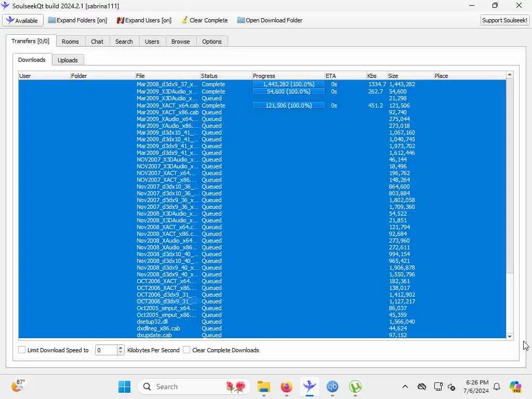Sort by the Place column header
532x399 pixels.
470,76
